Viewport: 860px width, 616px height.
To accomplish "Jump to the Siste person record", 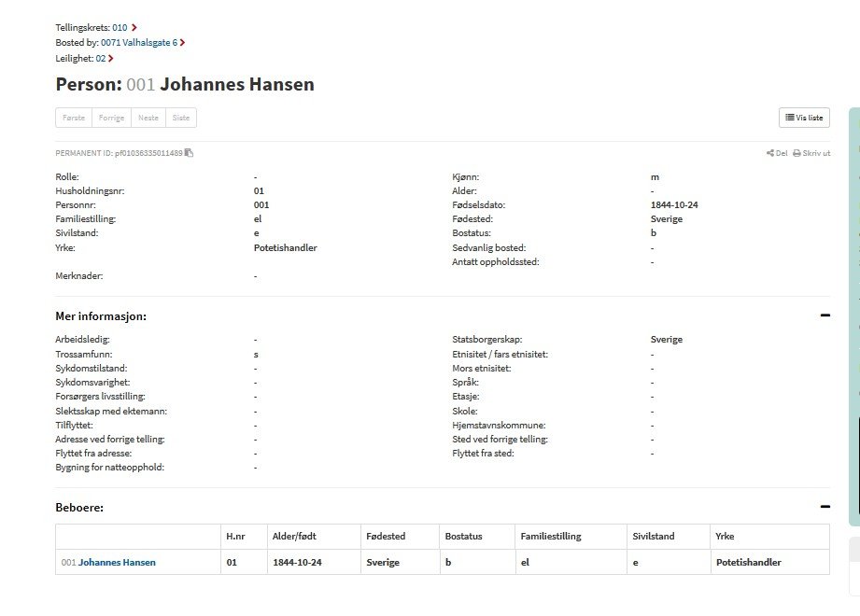I will click(181, 119).
